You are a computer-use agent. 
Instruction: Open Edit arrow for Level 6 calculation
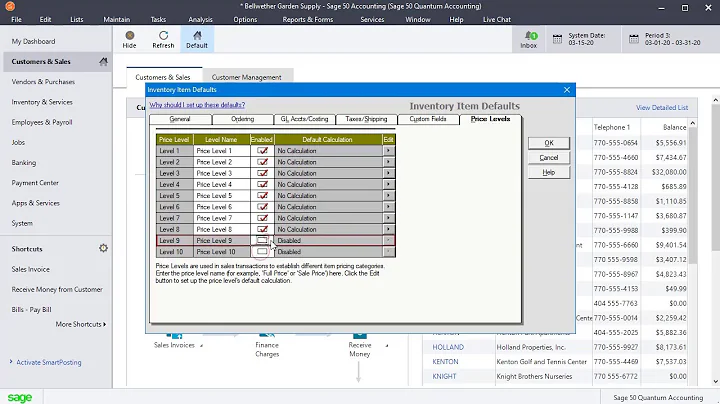388,207
